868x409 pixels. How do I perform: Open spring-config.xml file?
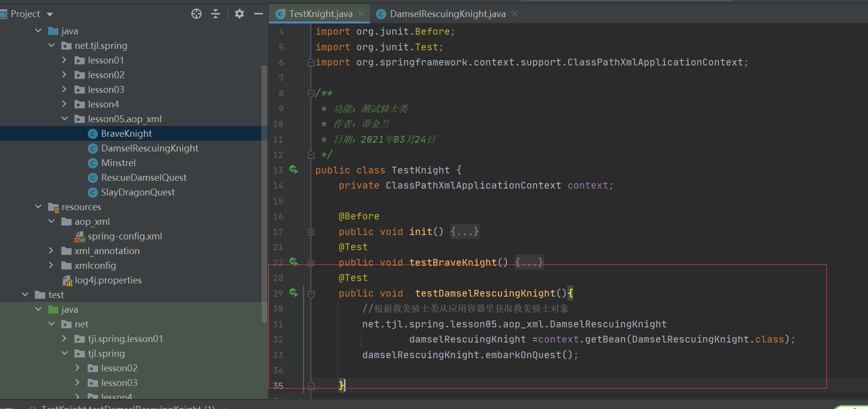(125, 236)
